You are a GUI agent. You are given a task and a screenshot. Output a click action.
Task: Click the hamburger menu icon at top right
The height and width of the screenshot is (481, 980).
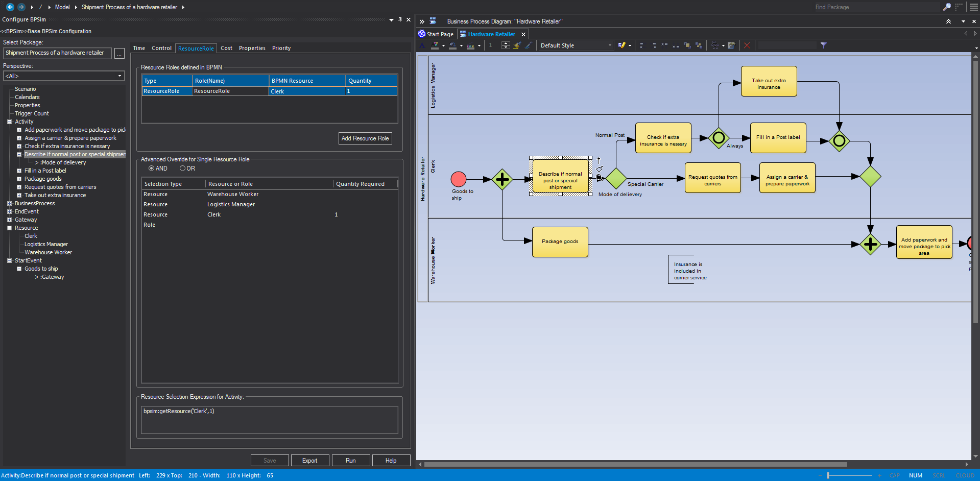click(x=973, y=7)
